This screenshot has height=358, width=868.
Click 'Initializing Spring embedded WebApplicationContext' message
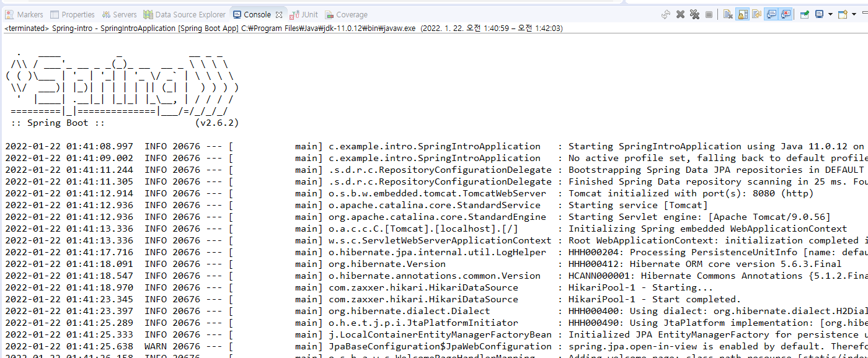point(707,229)
